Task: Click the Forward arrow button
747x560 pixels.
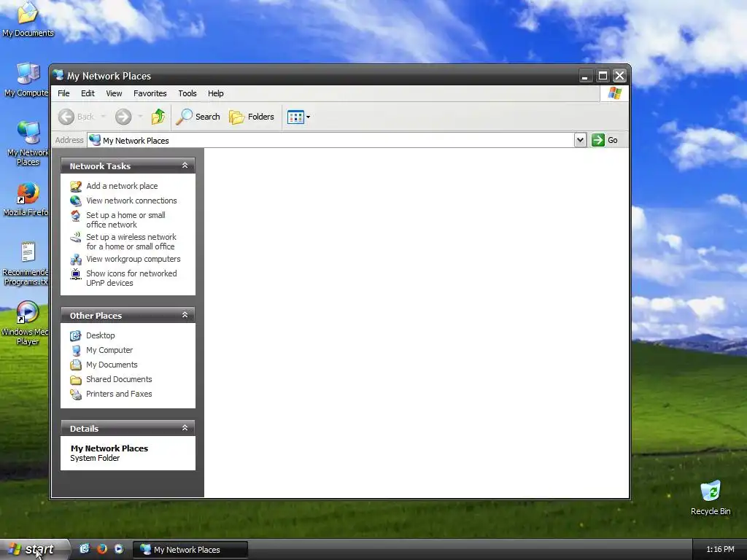Action: click(123, 117)
